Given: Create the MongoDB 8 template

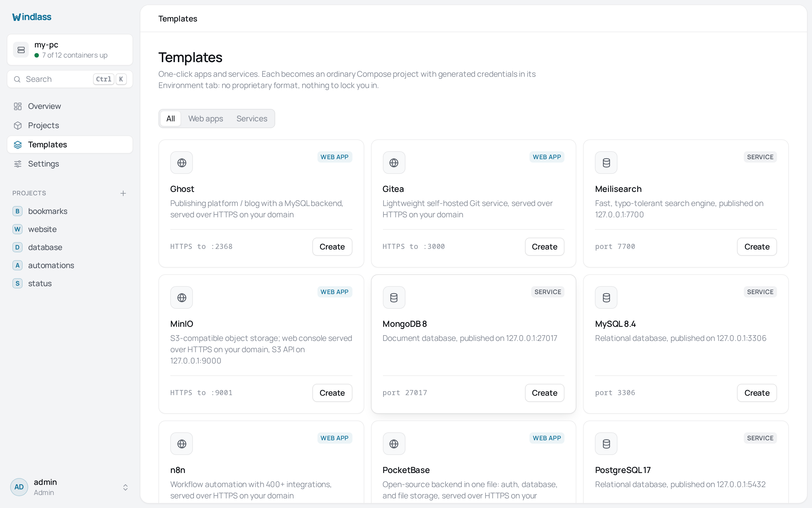Looking at the screenshot, I should coord(545,393).
